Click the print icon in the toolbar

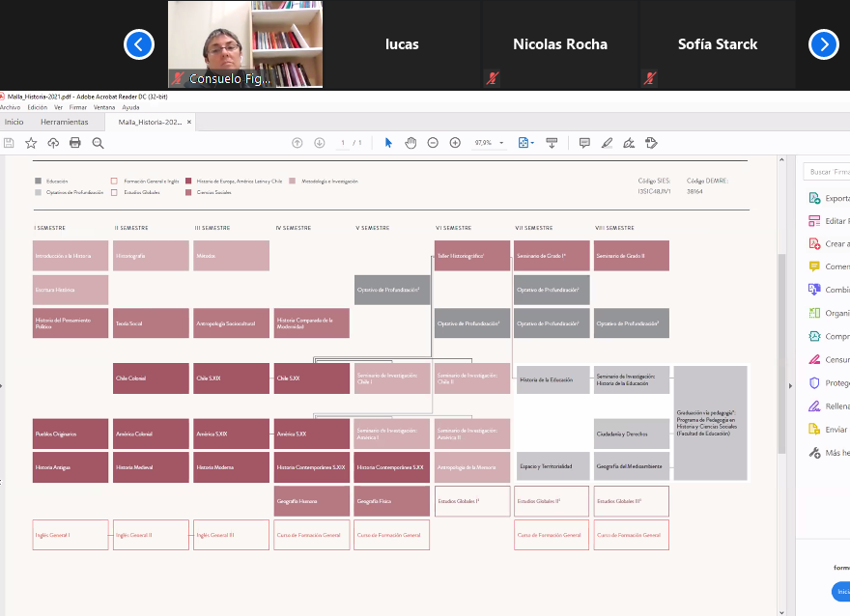click(75, 143)
